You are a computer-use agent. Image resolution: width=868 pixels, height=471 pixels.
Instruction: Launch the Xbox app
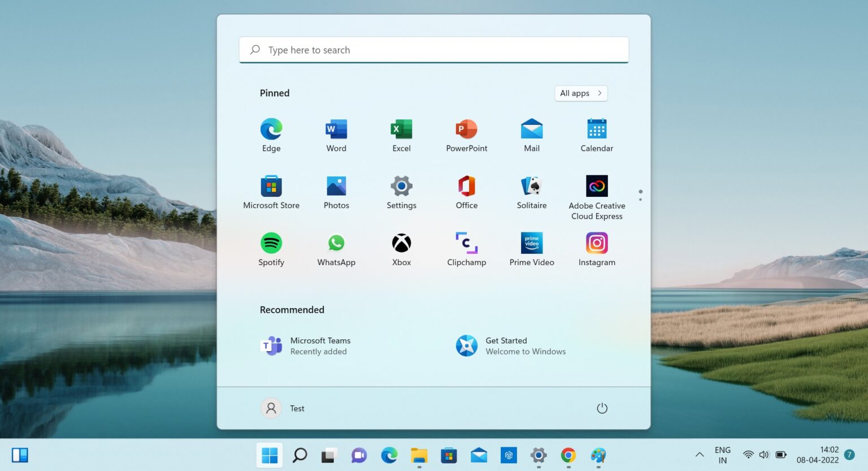tap(401, 249)
